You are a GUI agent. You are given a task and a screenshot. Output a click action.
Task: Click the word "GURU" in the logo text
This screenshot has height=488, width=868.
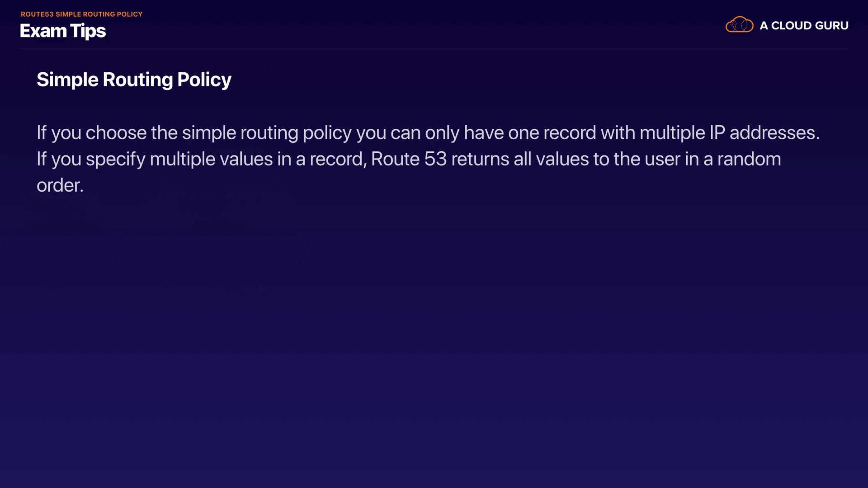[x=832, y=26]
